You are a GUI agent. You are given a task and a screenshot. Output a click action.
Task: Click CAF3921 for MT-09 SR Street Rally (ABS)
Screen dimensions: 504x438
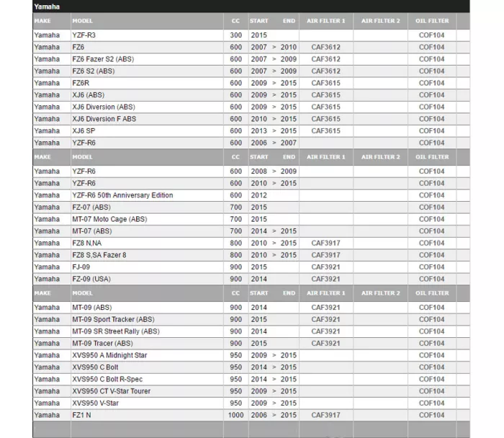[x=325, y=331]
